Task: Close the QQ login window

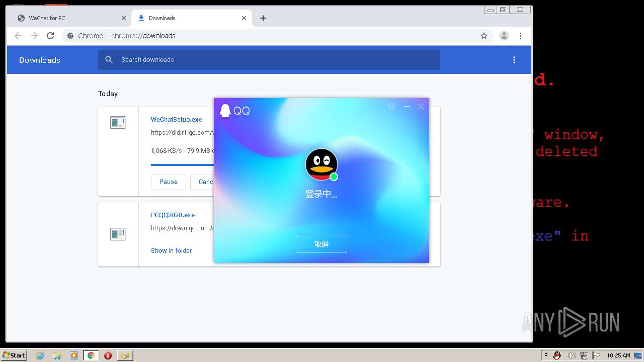Action: [421, 106]
